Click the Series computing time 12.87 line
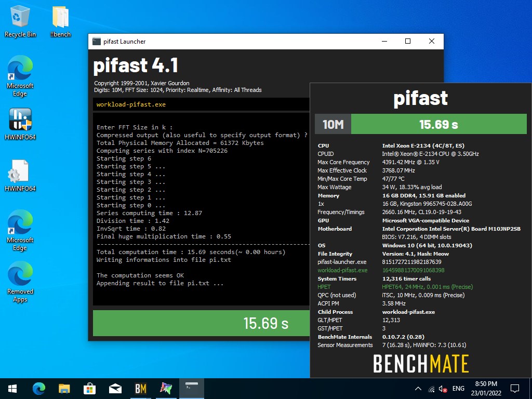 coord(149,213)
